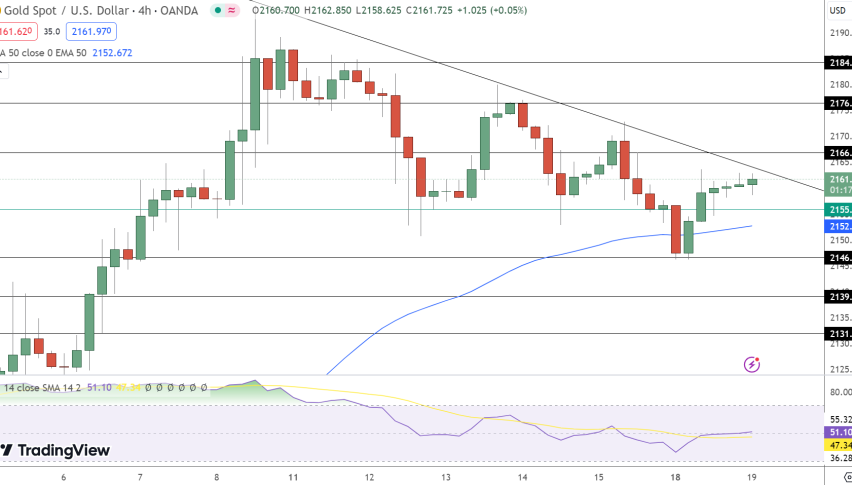Click the RSI axis value 80.00
This screenshot has width=852, height=485.
coord(841,392)
